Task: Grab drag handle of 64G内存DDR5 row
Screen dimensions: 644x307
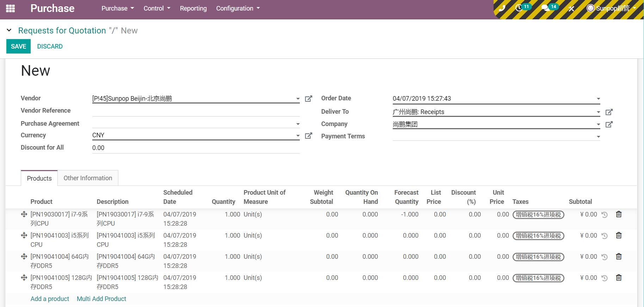Action: click(24, 256)
